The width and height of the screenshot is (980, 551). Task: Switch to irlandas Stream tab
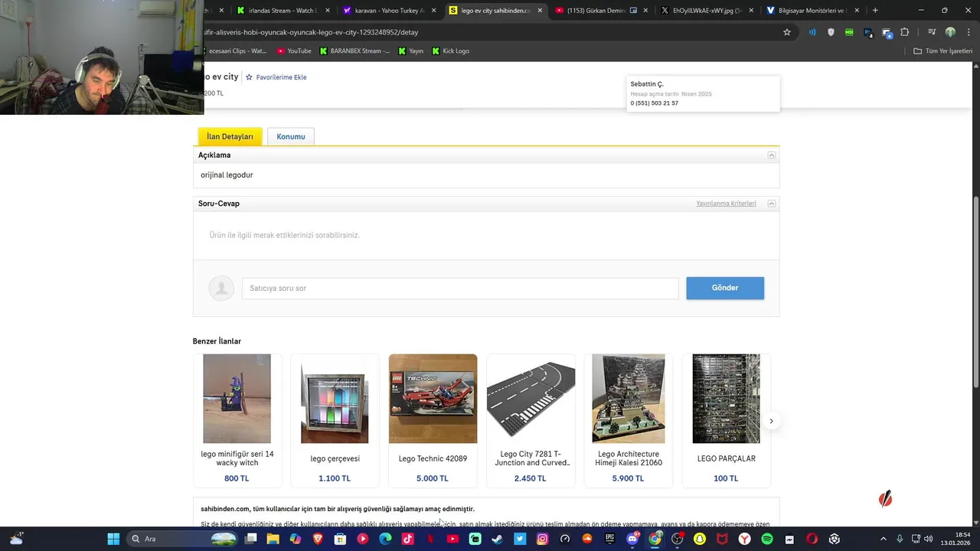(x=283, y=11)
